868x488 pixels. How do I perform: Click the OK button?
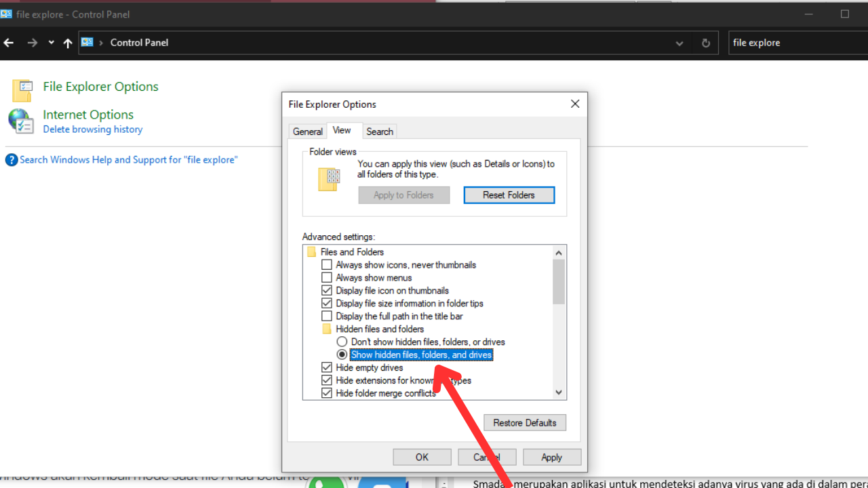tap(422, 457)
